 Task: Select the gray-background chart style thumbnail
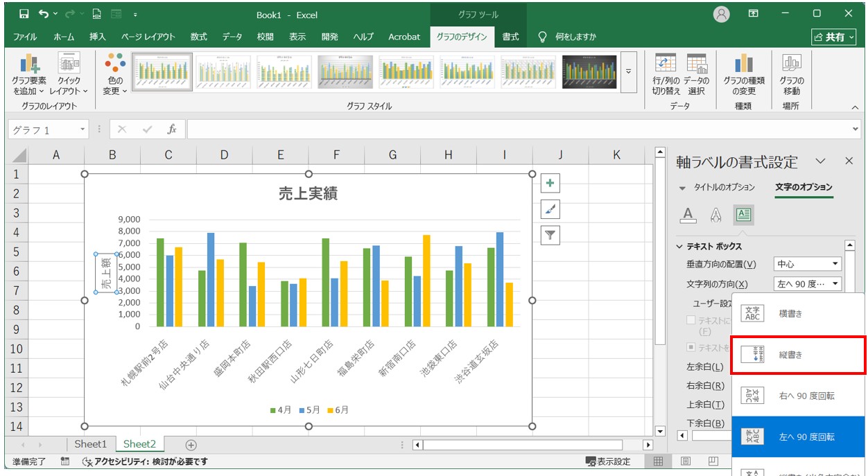[345, 72]
